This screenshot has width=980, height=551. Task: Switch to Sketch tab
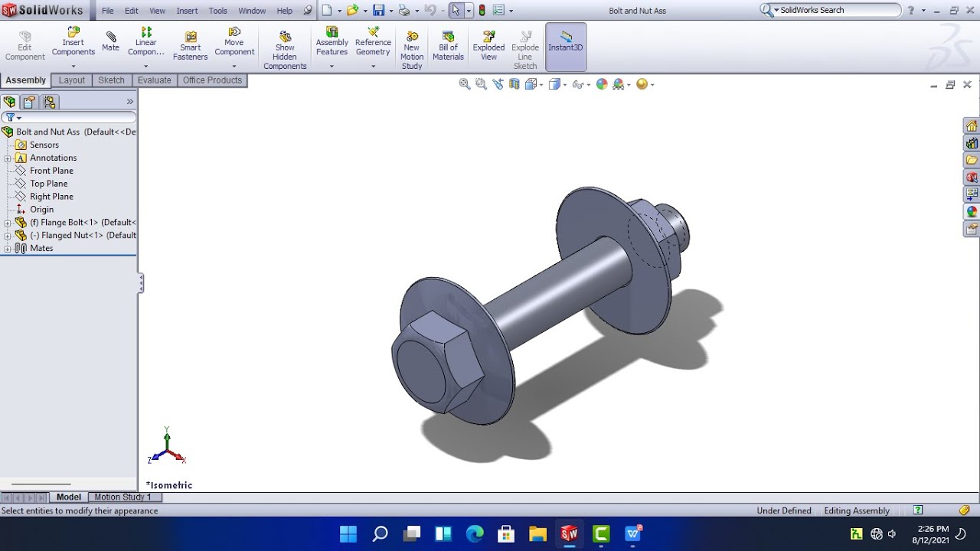click(111, 80)
